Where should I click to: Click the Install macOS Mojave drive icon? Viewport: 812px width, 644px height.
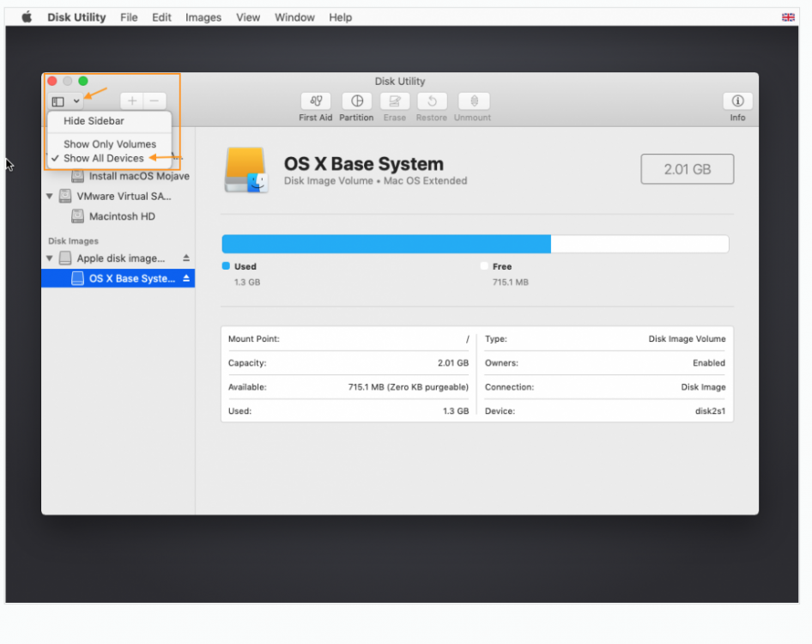click(77, 176)
